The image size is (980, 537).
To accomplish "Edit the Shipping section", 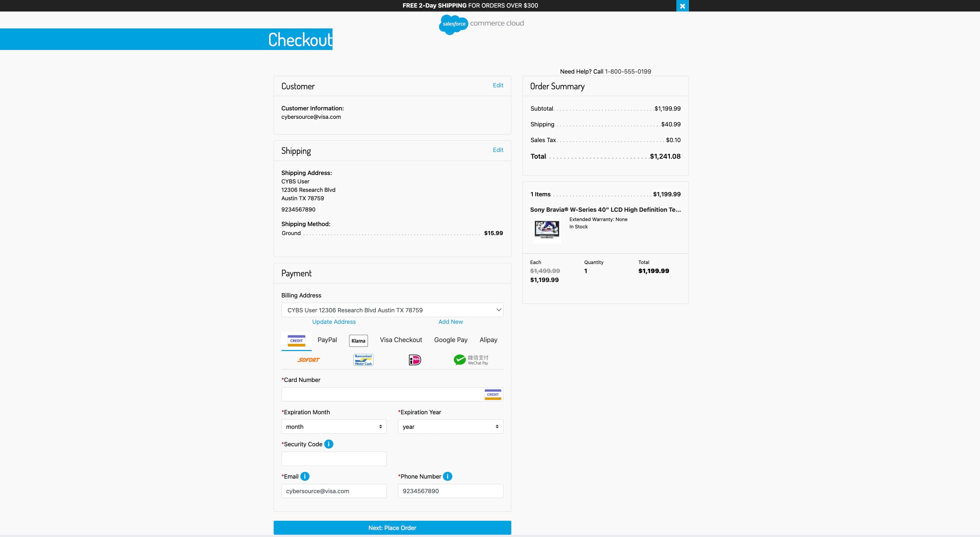I will 498,150.
